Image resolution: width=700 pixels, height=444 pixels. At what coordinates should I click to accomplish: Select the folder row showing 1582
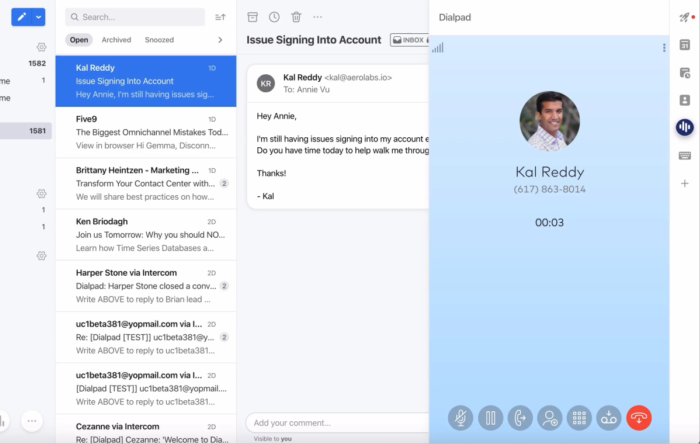(x=25, y=63)
